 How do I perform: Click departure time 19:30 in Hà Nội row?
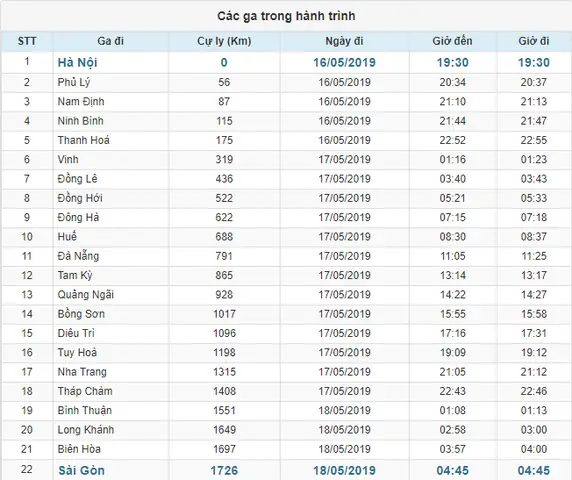point(534,62)
